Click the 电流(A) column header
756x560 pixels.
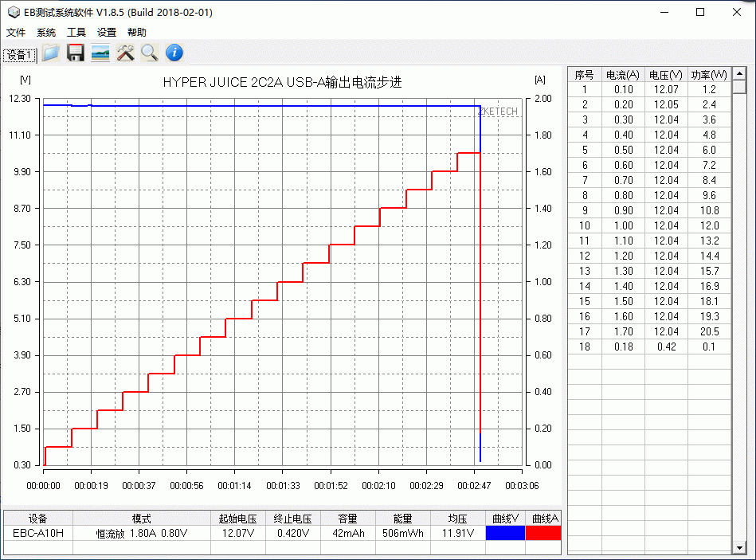(x=623, y=75)
